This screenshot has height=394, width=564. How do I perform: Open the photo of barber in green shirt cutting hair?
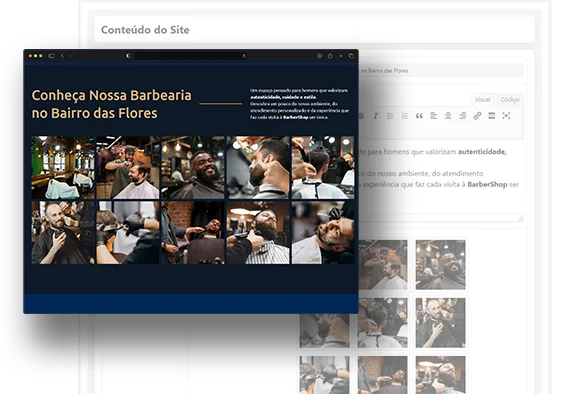128,168
